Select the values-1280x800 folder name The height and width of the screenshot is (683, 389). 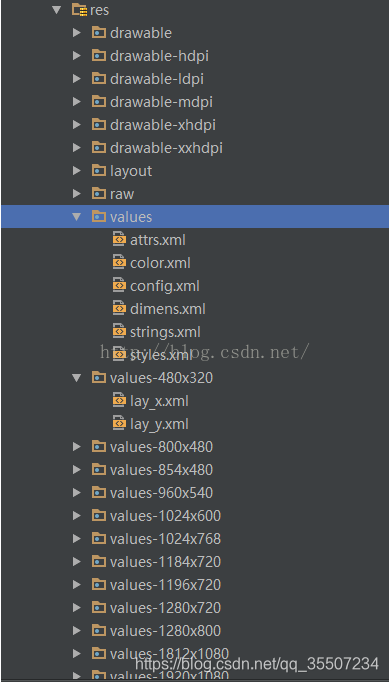click(166, 631)
